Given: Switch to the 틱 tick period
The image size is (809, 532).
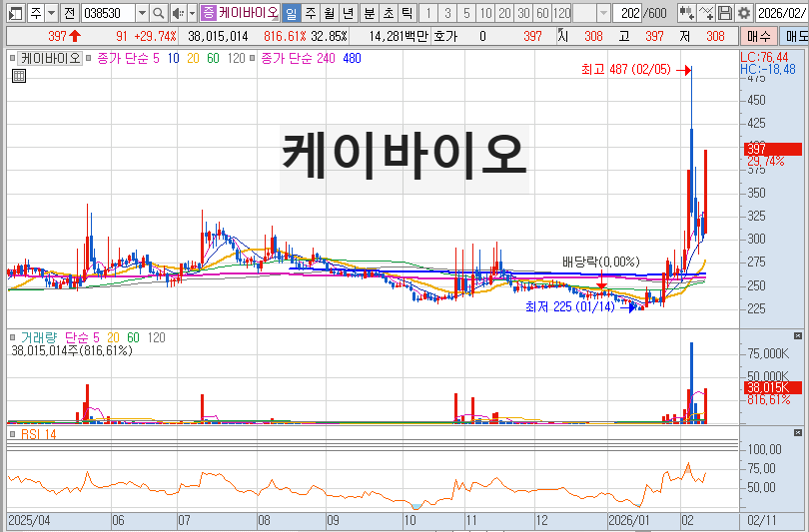Looking at the screenshot, I should [407, 13].
